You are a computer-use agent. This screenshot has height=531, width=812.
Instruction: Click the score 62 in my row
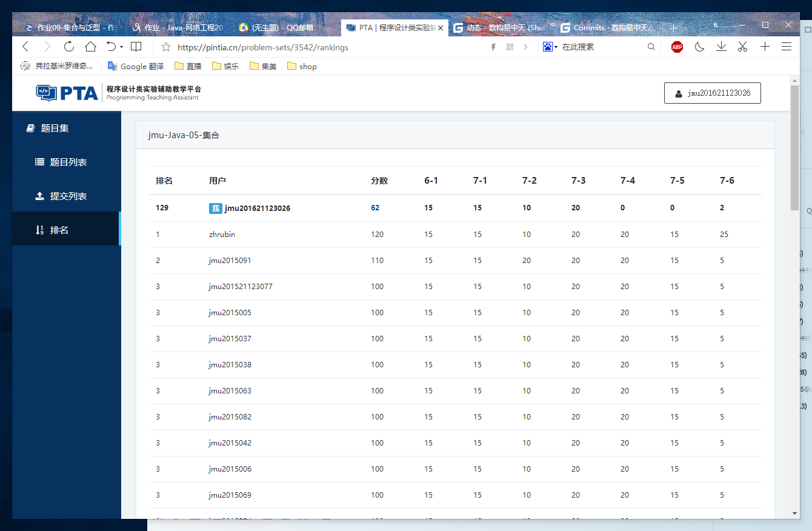(x=375, y=208)
